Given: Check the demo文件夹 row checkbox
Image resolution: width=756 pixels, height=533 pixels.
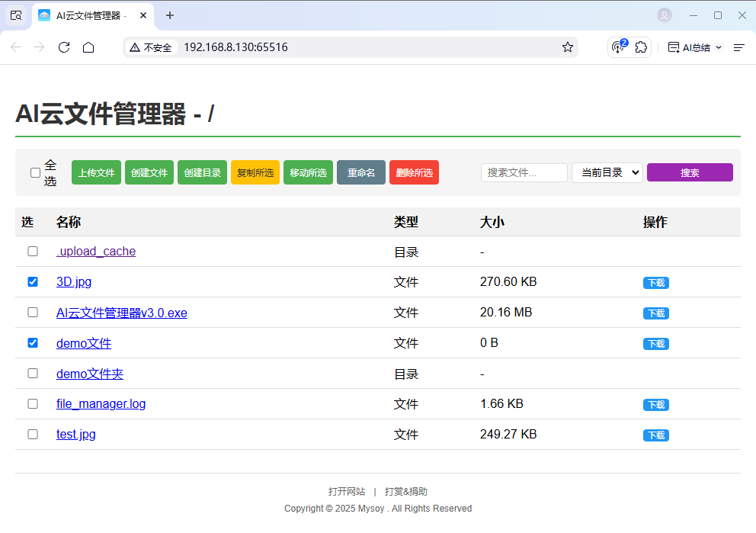Looking at the screenshot, I should click(x=33, y=374).
